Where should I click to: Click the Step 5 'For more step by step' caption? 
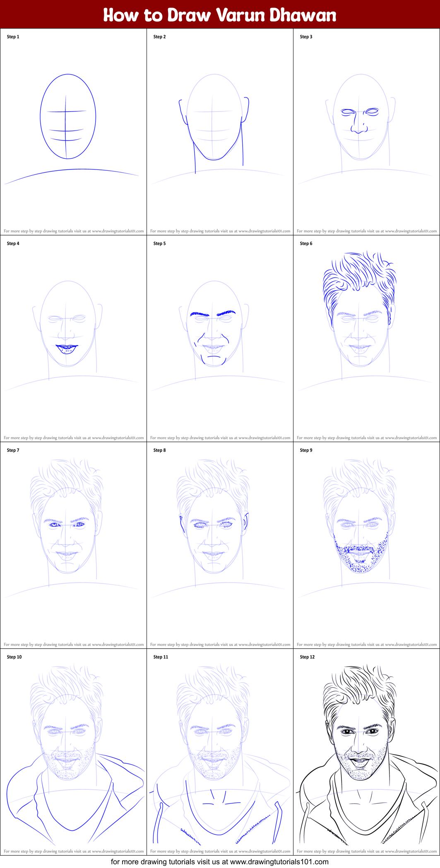220,438
